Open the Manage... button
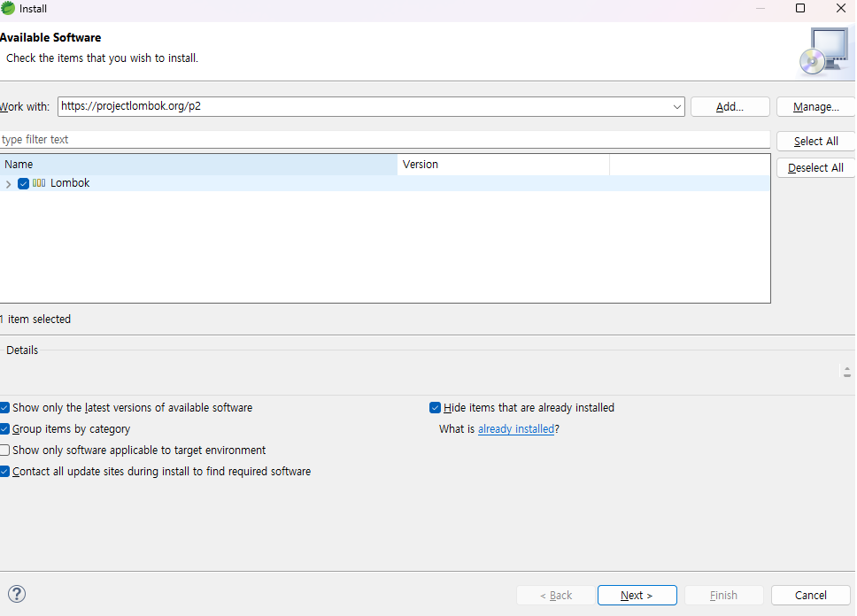The width and height of the screenshot is (857, 616). point(815,106)
